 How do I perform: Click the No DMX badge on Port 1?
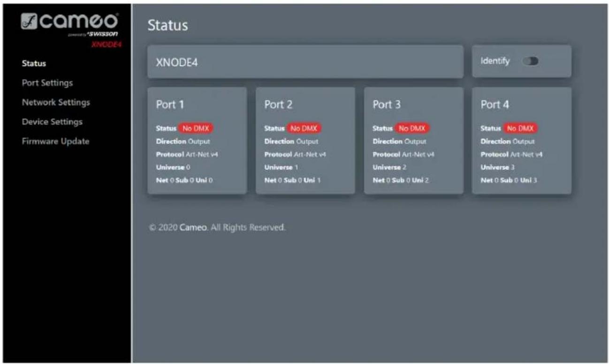pos(196,128)
